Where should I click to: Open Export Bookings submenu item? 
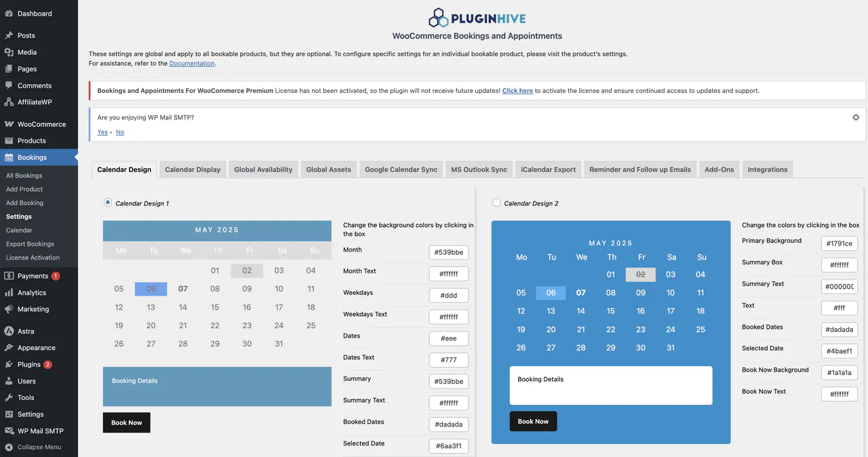[x=30, y=244]
